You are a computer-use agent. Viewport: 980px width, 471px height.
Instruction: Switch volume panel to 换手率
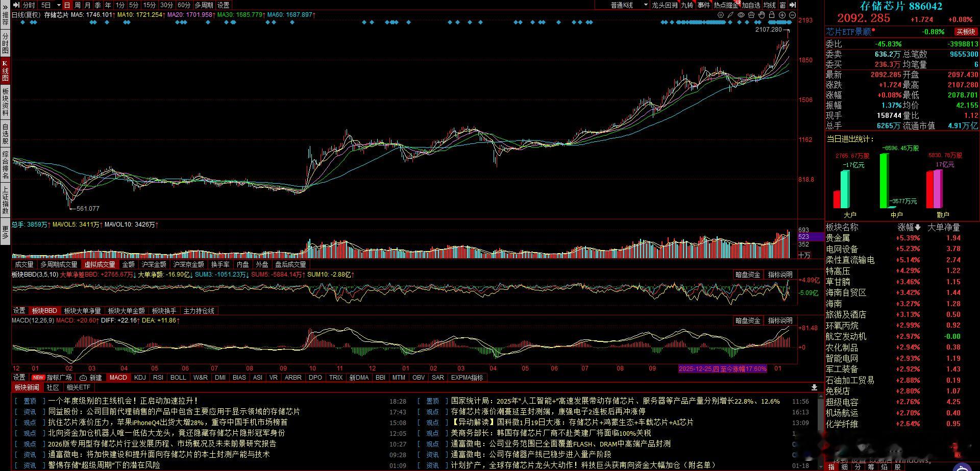220,264
